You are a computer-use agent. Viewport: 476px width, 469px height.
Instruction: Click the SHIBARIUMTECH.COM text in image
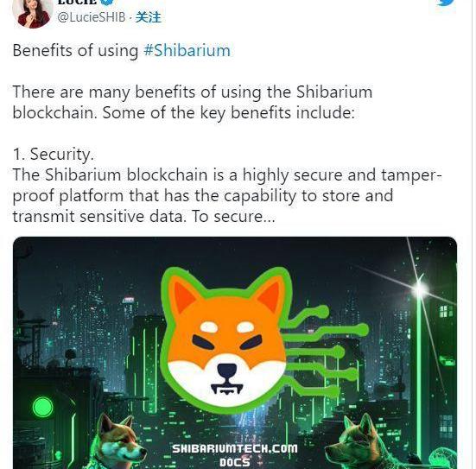point(235,448)
